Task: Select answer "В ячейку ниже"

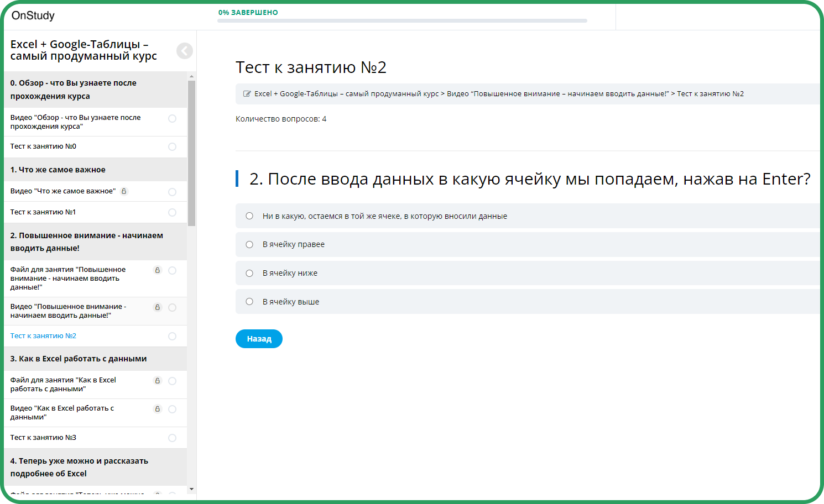Action: 249,273
